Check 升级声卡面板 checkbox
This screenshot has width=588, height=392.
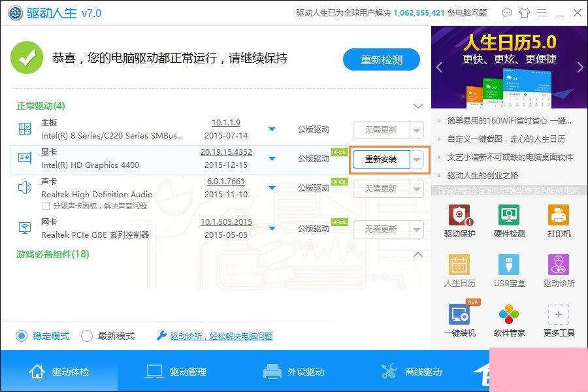pos(46,206)
